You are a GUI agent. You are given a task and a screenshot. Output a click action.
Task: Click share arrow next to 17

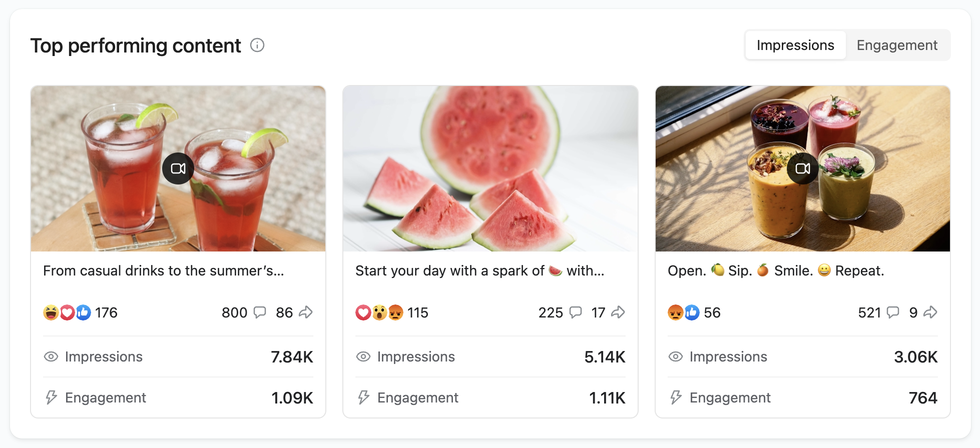click(618, 312)
